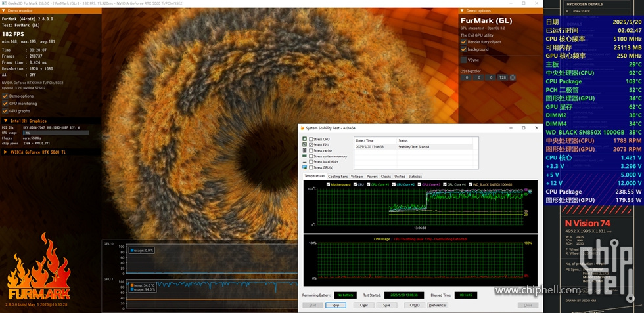The height and width of the screenshot is (313, 644).
Task: Minimize the AIDA64 System Stability Test window
Action: (510, 128)
